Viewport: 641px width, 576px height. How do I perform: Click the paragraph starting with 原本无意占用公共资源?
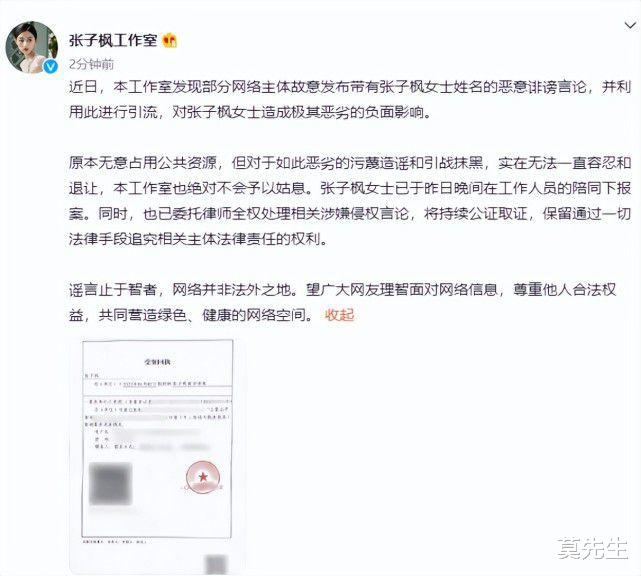pyautogui.click(x=350, y=201)
